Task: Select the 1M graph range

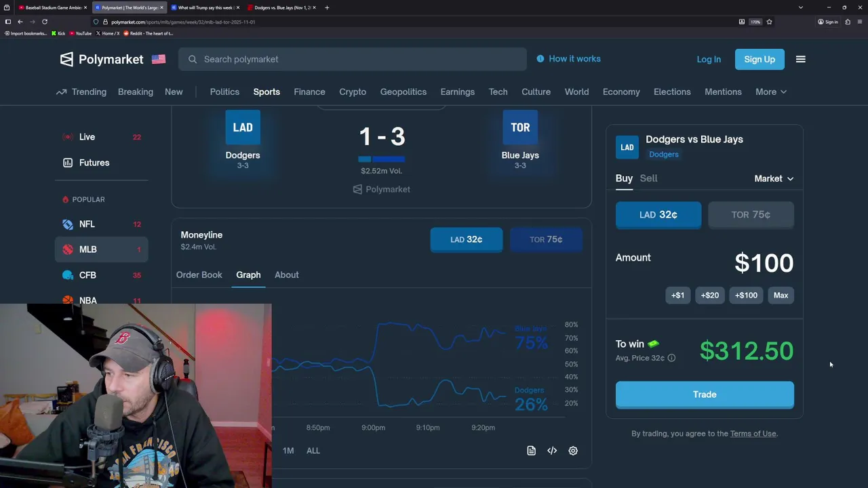Action: [x=288, y=451]
